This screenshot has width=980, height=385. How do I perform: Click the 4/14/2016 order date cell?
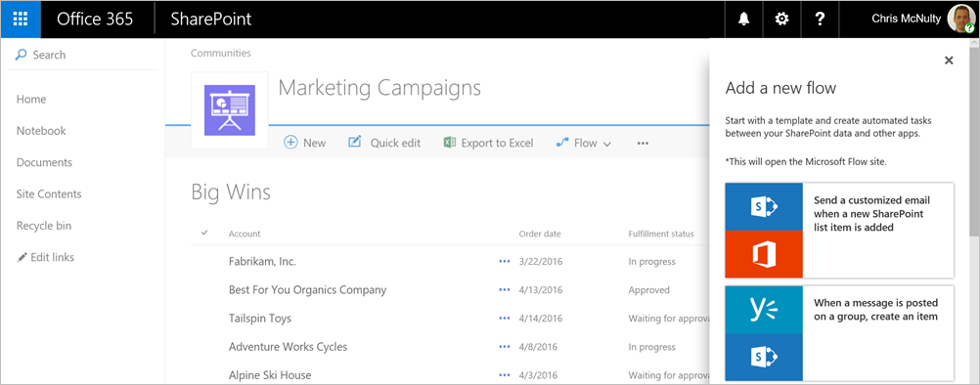(541, 319)
